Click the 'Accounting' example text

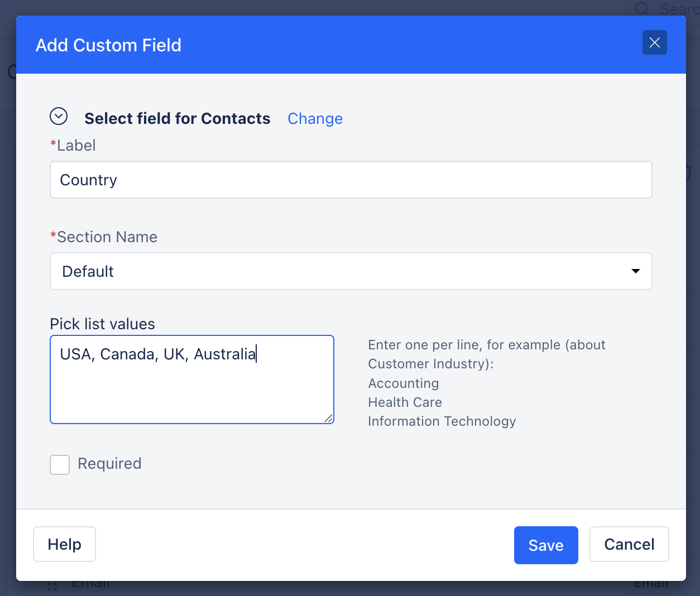404,383
